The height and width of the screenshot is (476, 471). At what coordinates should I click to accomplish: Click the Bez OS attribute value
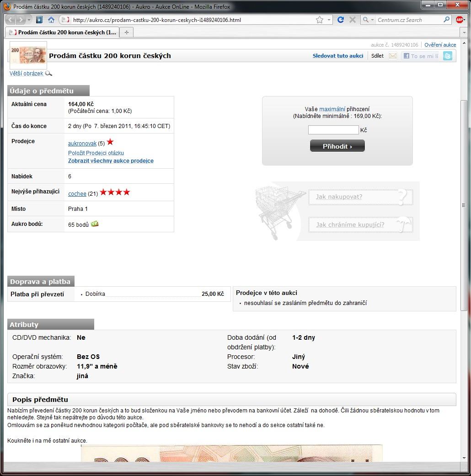[x=88, y=357]
